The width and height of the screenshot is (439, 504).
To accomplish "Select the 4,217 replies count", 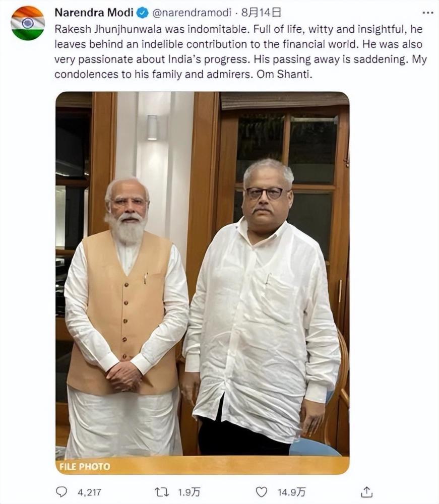I will tap(89, 492).
